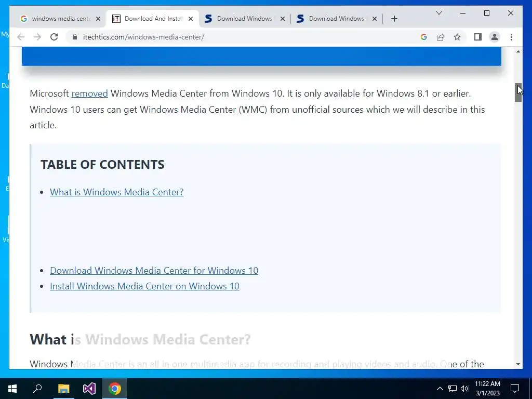Click the scrollbar up arrow

[518, 51]
